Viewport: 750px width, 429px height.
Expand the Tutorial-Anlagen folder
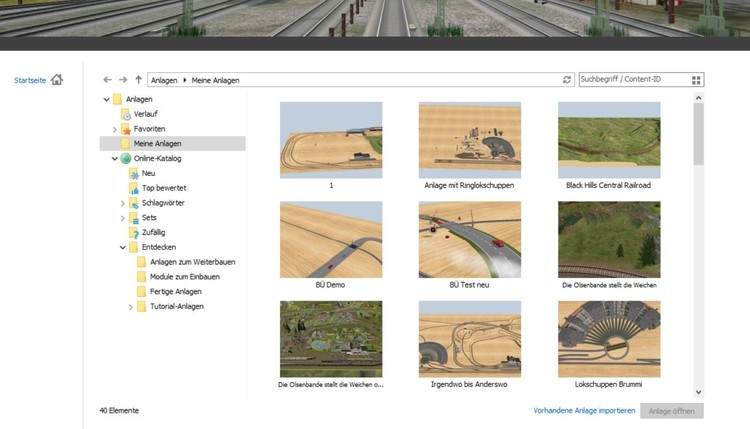pos(130,306)
